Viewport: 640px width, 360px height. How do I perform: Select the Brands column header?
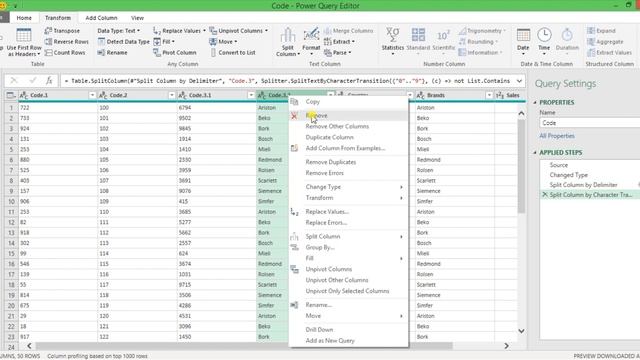(454, 95)
